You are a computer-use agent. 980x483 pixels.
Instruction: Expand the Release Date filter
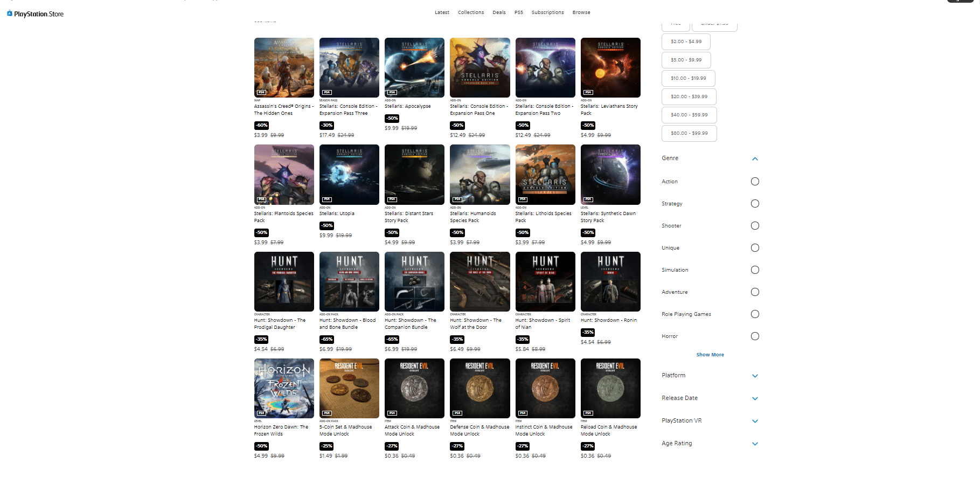[x=755, y=398]
